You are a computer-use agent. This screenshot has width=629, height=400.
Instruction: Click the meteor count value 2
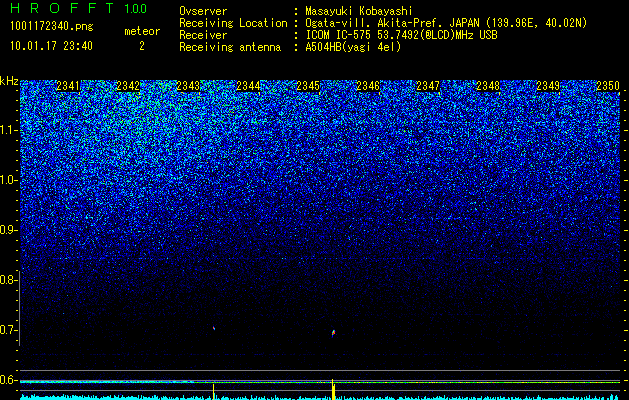(142, 46)
